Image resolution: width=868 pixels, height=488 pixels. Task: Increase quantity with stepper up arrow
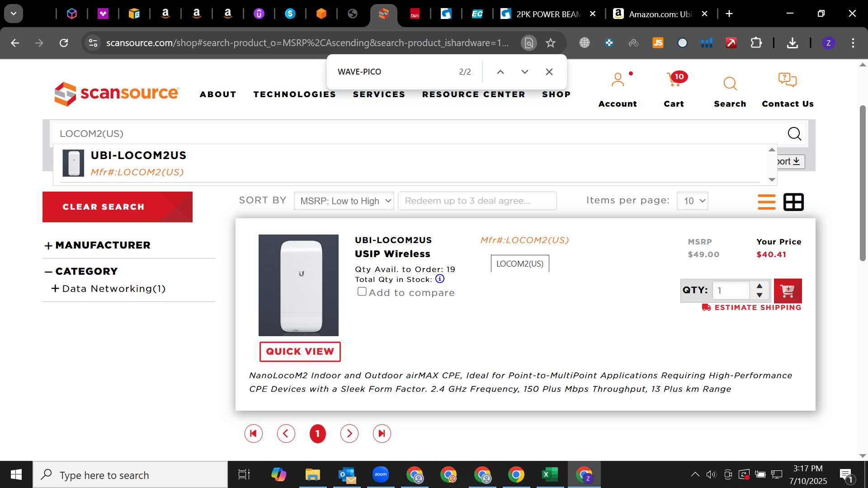[x=759, y=286]
